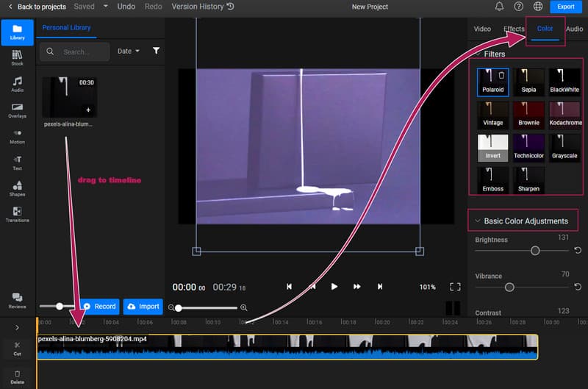Image resolution: width=588 pixels, height=389 pixels.
Task: Click the Cut tool in timeline
Action: [x=17, y=348]
